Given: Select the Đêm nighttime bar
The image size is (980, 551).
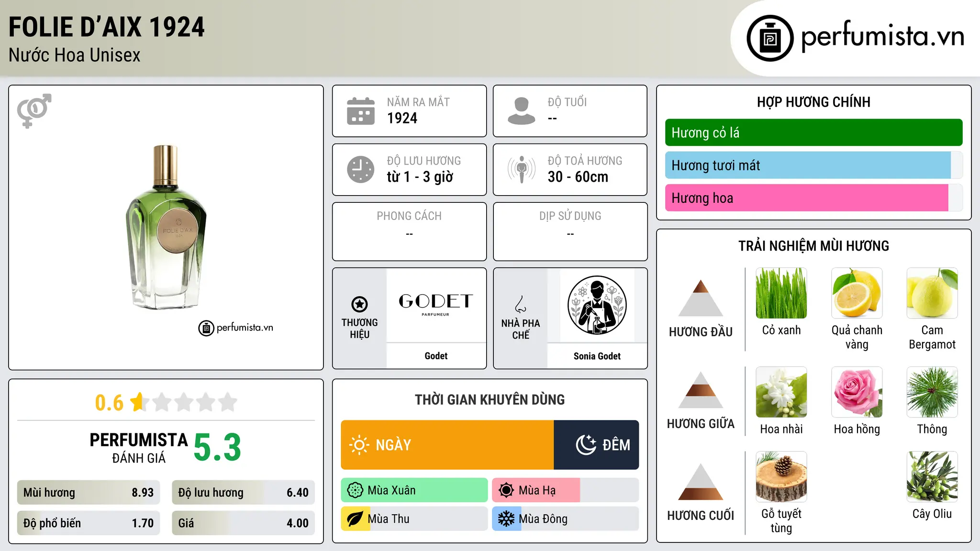Looking at the screenshot, I should pos(596,445).
